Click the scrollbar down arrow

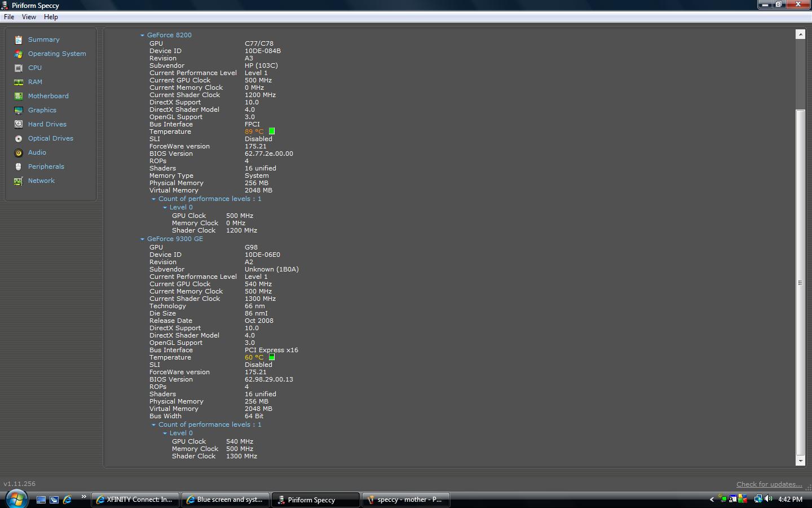[x=800, y=461]
